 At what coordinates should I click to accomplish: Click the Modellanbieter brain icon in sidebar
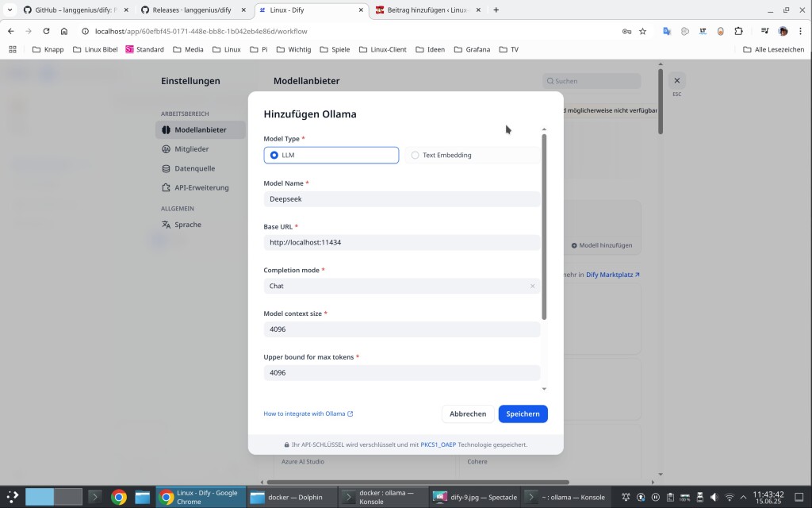(x=166, y=130)
